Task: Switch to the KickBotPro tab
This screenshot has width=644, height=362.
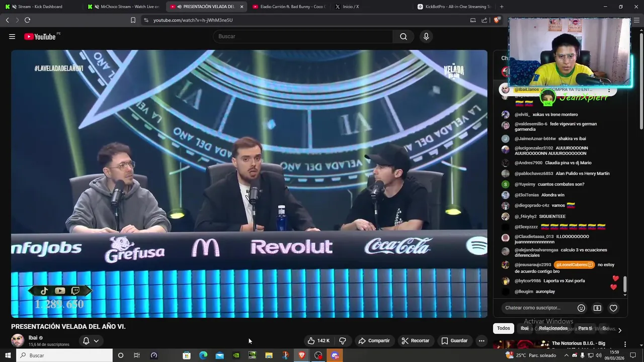Action: 454,7
